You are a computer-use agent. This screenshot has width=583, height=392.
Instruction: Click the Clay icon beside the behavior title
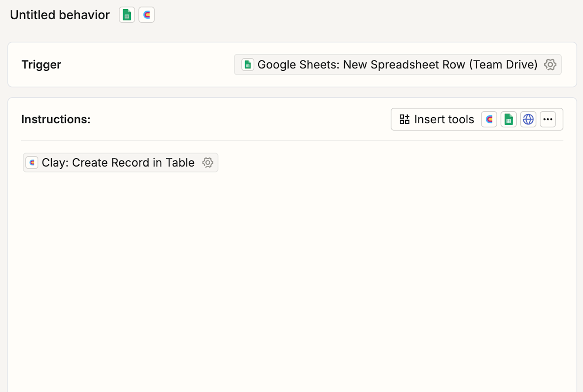click(x=147, y=15)
